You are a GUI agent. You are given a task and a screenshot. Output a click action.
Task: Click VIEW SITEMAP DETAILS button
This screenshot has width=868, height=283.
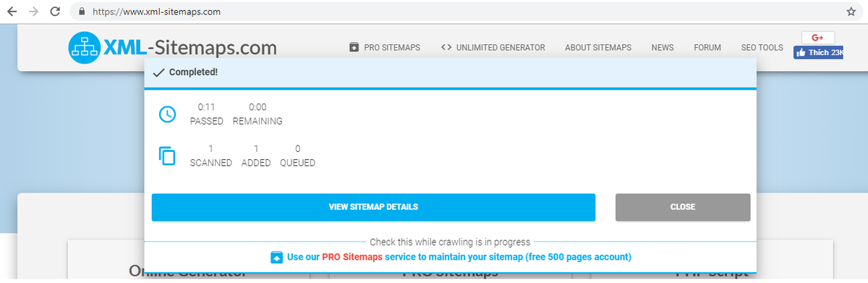click(x=373, y=207)
